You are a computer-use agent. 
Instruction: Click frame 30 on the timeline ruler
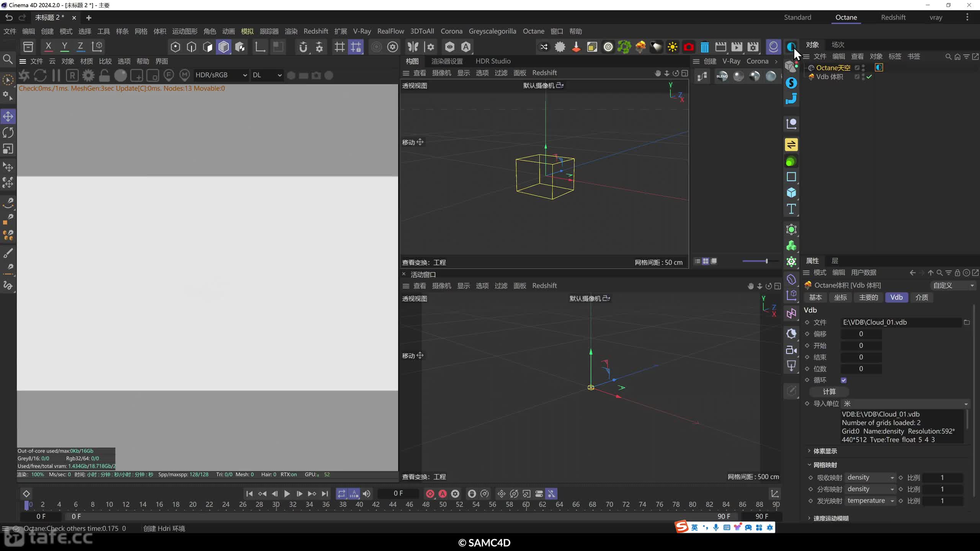276,504
